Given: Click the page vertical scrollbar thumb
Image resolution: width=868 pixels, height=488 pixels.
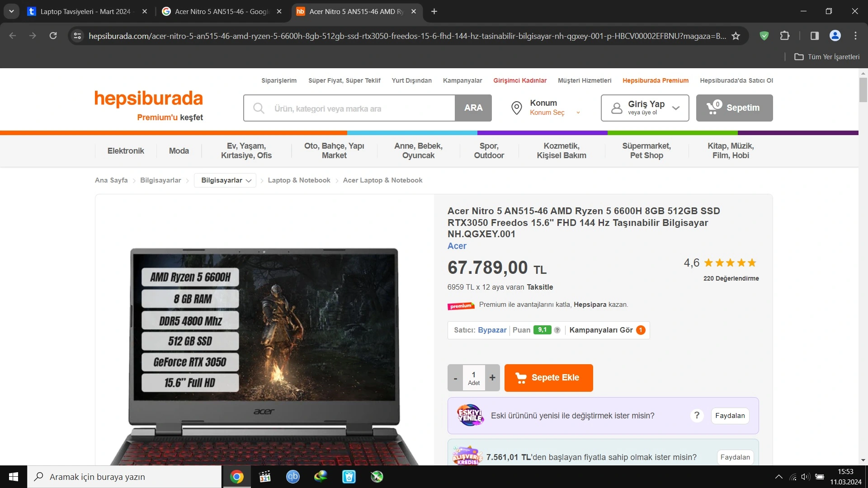Looking at the screenshot, I should pos(863,89).
